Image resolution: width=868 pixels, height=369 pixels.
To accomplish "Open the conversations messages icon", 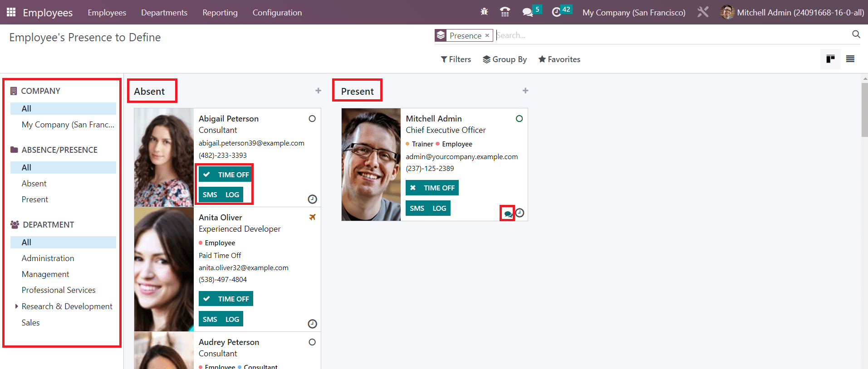I will [x=527, y=12].
